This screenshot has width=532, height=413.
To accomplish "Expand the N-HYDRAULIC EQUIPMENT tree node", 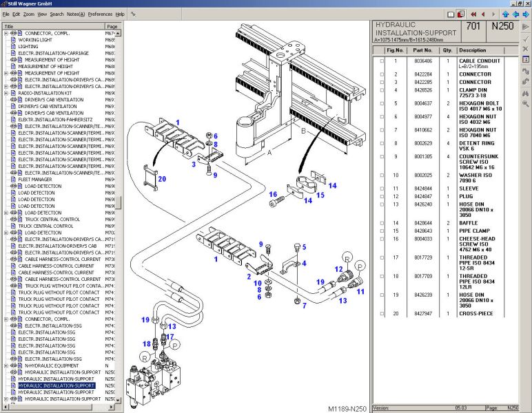I will click(x=6, y=366).
